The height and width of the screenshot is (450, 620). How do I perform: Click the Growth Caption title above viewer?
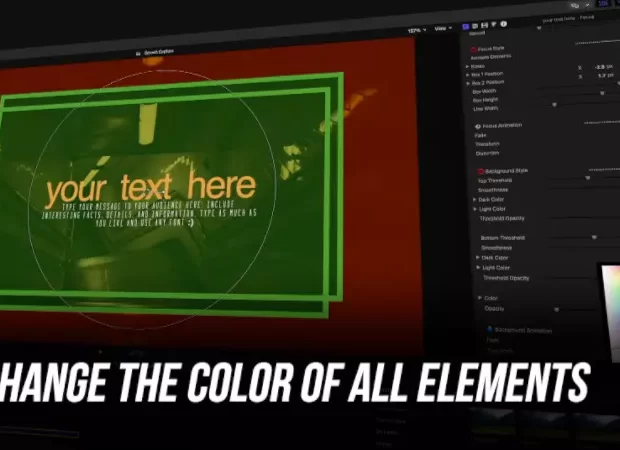point(159,52)
